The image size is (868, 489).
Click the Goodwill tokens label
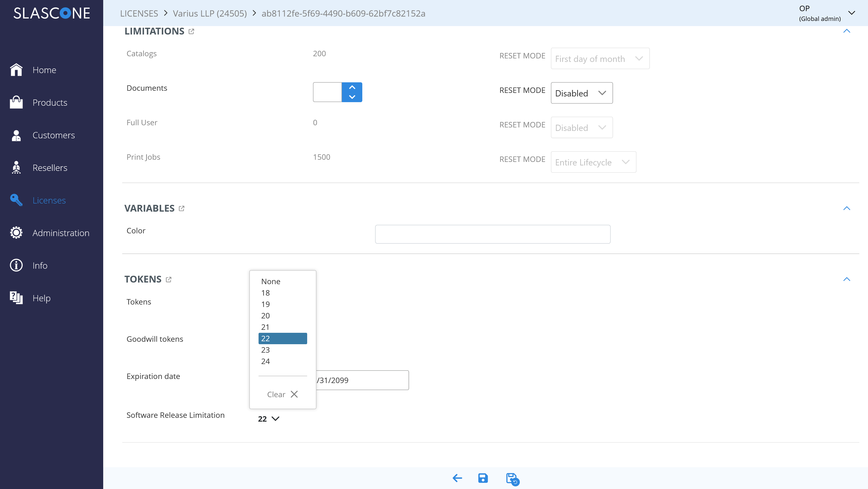(x=155, y=339)
